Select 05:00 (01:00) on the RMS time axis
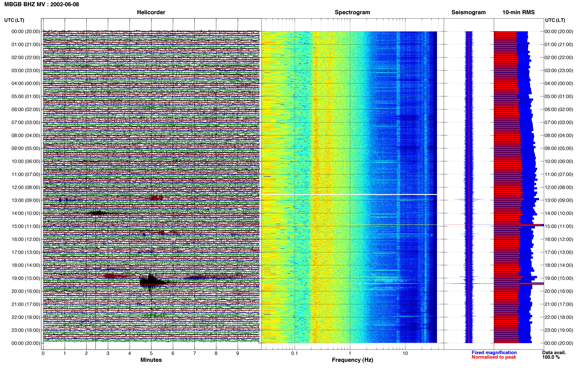588x368 pixels. [x=559, y=96]
